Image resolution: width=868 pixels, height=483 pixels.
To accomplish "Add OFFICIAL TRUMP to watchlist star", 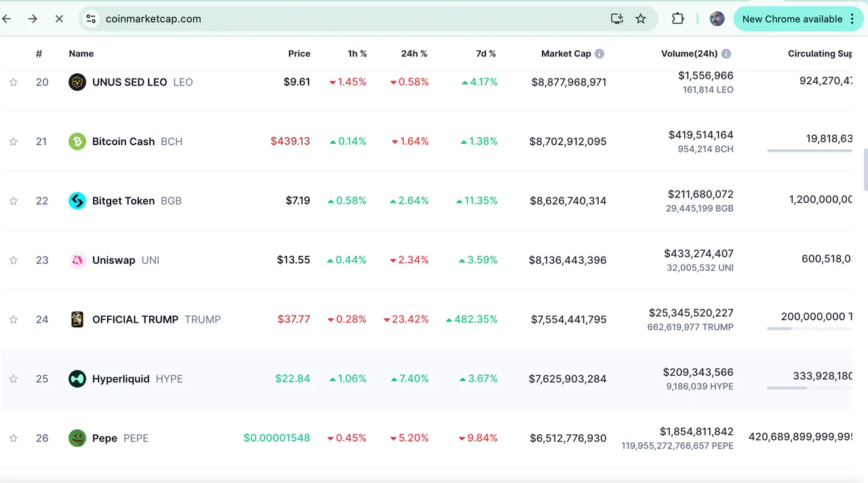I will click(x=13, y=320).
